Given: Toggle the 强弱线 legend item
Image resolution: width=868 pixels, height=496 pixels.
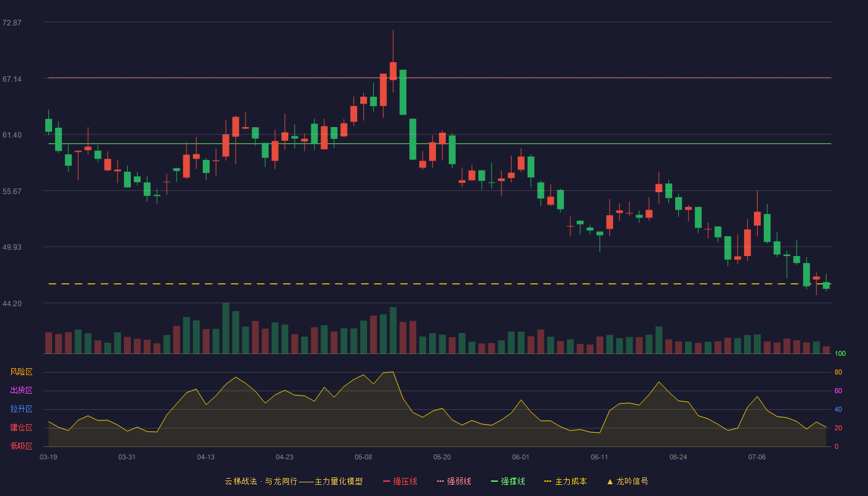Looking at the screenshot, I should pos(454,481).
